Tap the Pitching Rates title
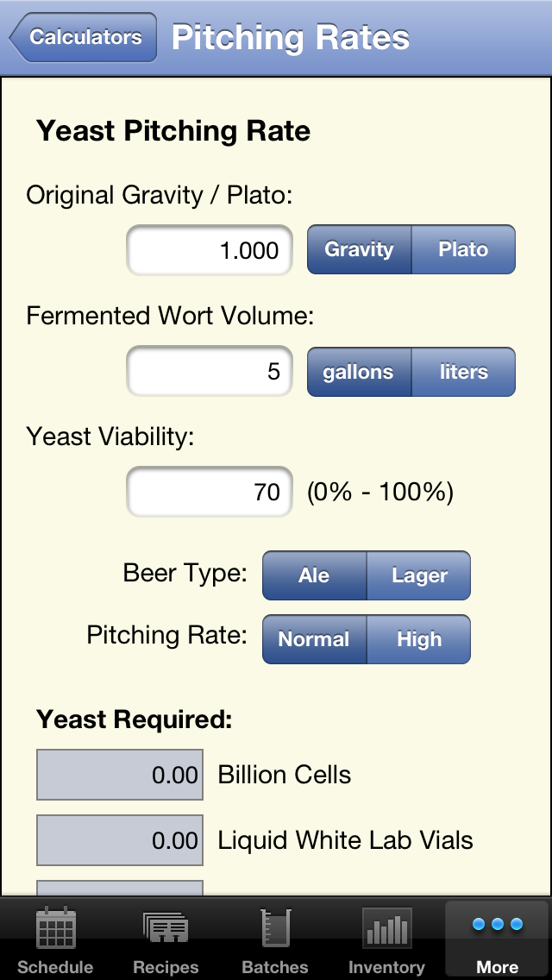552x980 pixels. [x=291, y=38]
